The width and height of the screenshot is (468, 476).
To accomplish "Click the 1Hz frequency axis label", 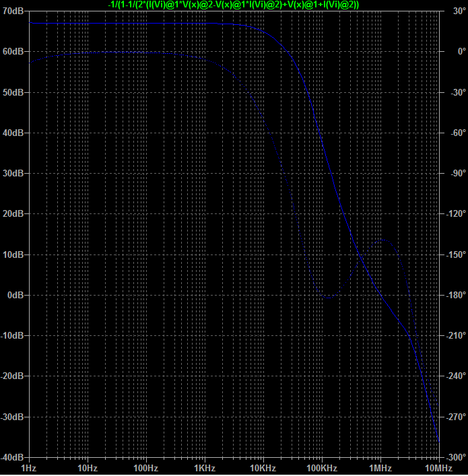I will [29, 468].
